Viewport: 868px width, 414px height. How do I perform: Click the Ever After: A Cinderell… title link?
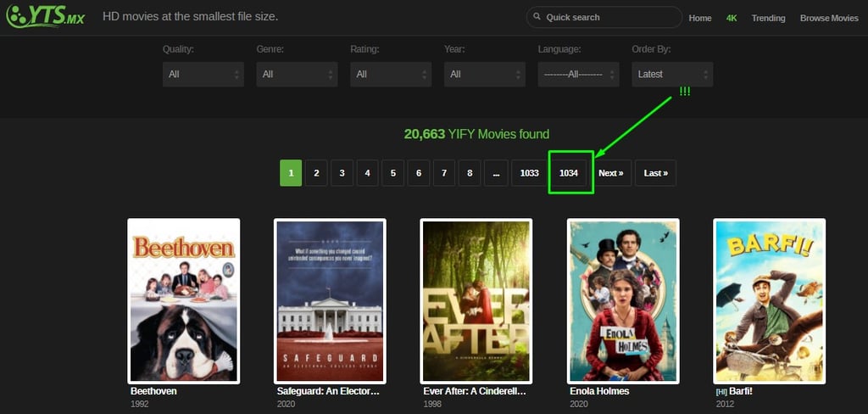(x=475, y=391)
